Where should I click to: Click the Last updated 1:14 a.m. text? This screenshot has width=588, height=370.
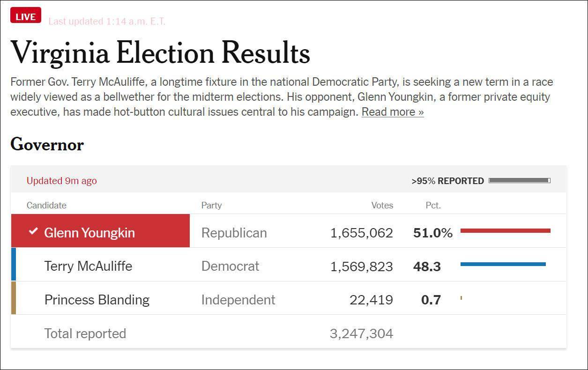(107, 22)
